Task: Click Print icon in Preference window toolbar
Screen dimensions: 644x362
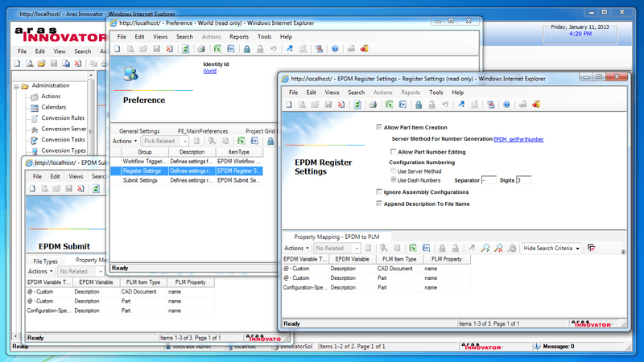Action: point(201,49)
